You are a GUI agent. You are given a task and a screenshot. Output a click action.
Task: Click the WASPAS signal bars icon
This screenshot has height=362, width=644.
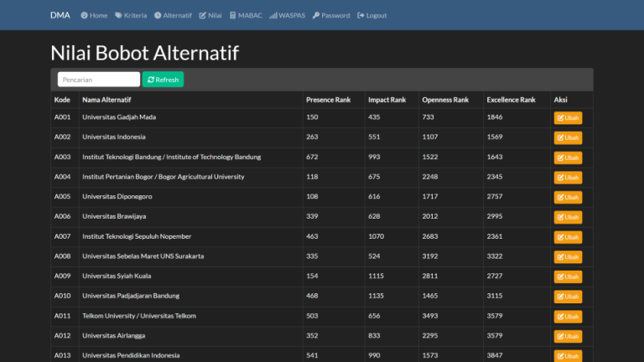point(273,15)
